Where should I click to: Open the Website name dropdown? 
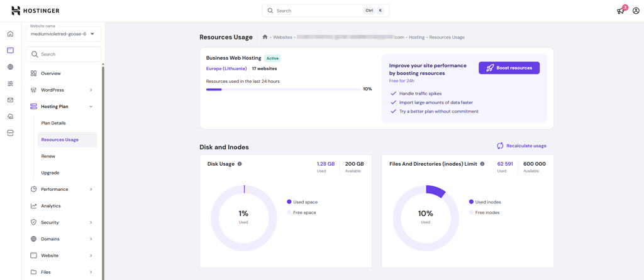(64, 34)
